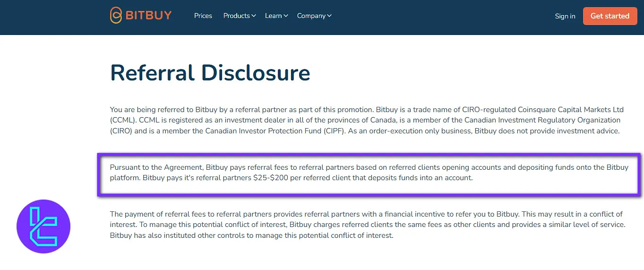Expand the chevron next to Company
644x270 pixels.
(329, 16)
